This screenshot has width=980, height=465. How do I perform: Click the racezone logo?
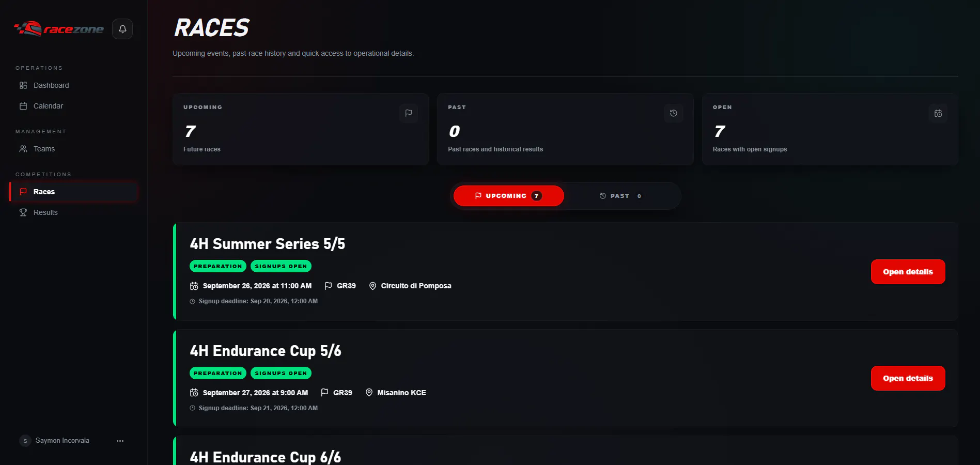[58, 29]
